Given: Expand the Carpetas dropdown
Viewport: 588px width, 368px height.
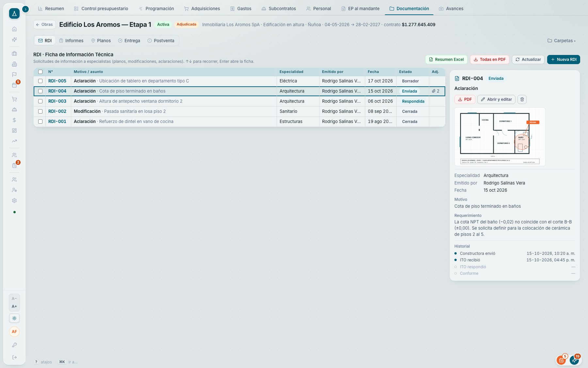Looking at the screenshot, I should 562,41.
